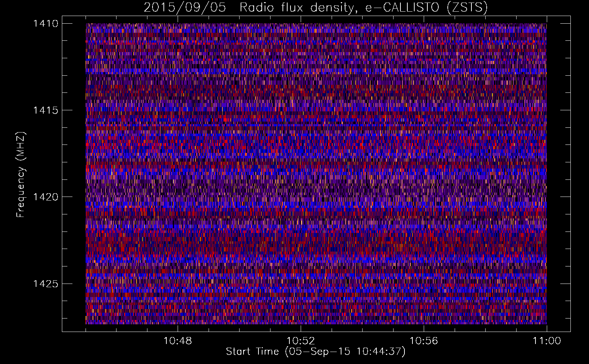Click the 10:56 time tick label
This screenshot has width=589, height=364.
click(424, 341)
